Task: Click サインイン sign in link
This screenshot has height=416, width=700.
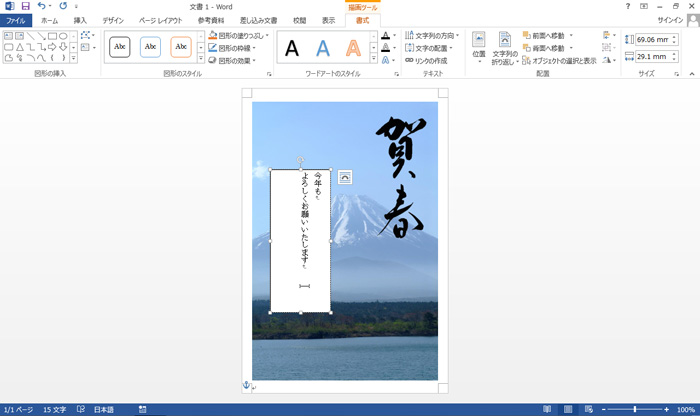Action: coord(670,20)
